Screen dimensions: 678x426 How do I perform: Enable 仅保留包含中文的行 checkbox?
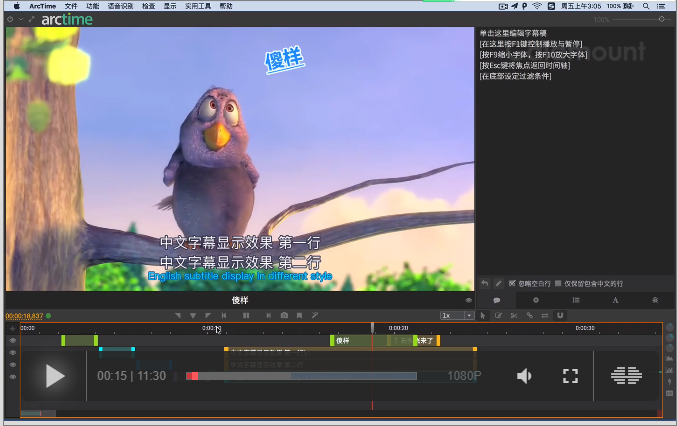coord(559,284)
